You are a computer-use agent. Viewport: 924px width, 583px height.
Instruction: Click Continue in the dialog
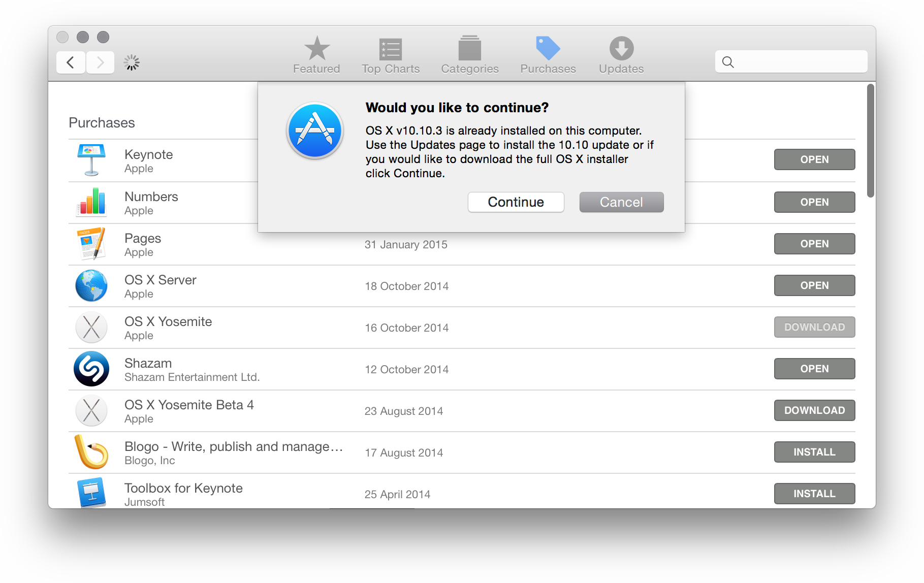coord(516,202)
